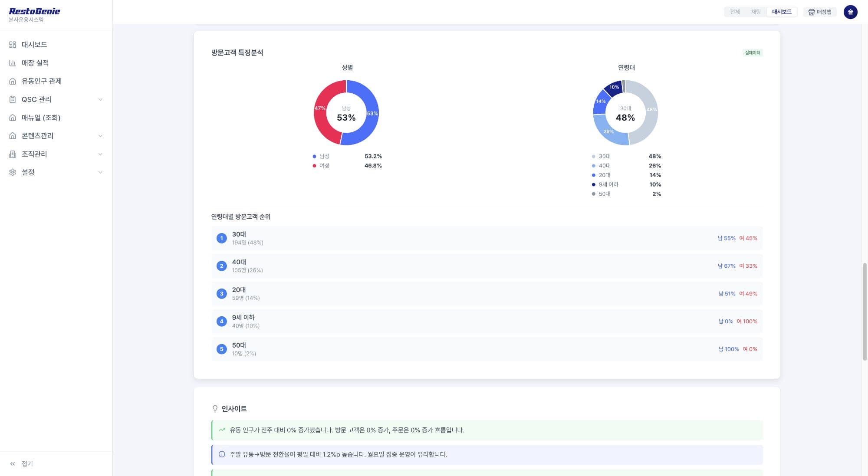Click rank badge 5 for 50대
Viewport: 868px width, 476px height.
pos(221,349)
